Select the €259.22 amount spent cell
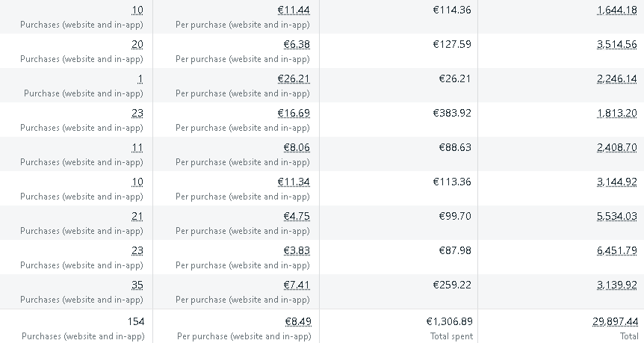 click(x=452, y=285)
